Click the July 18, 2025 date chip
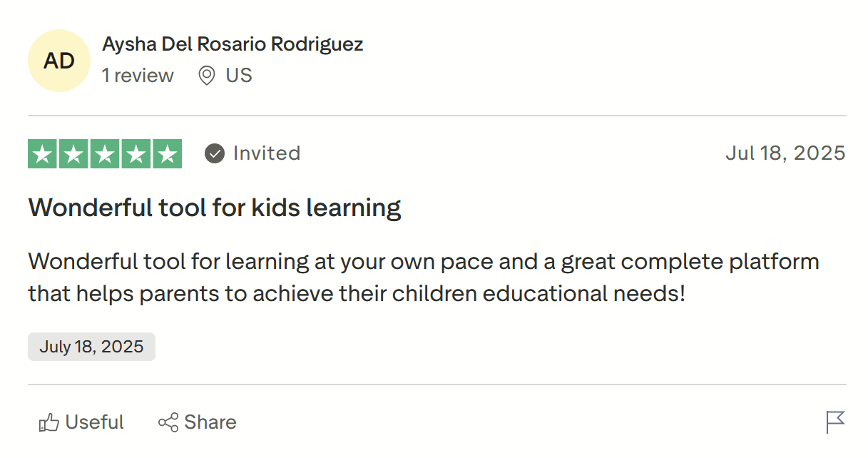Viewport: 868px width, 458px height. click(91, 346)
